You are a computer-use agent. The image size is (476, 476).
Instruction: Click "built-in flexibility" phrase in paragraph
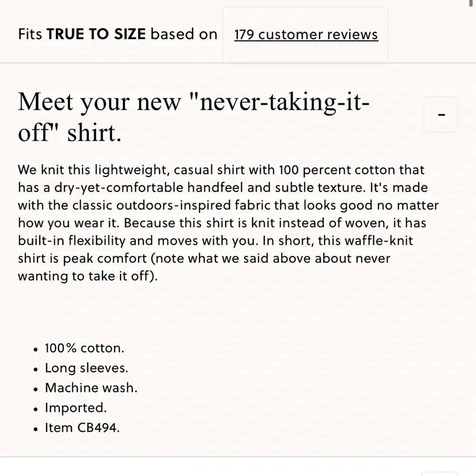click(x=72, y=241)
